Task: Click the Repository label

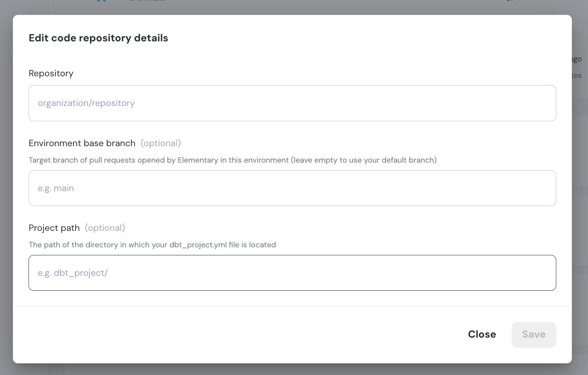Action: click(x=51, y=73)
